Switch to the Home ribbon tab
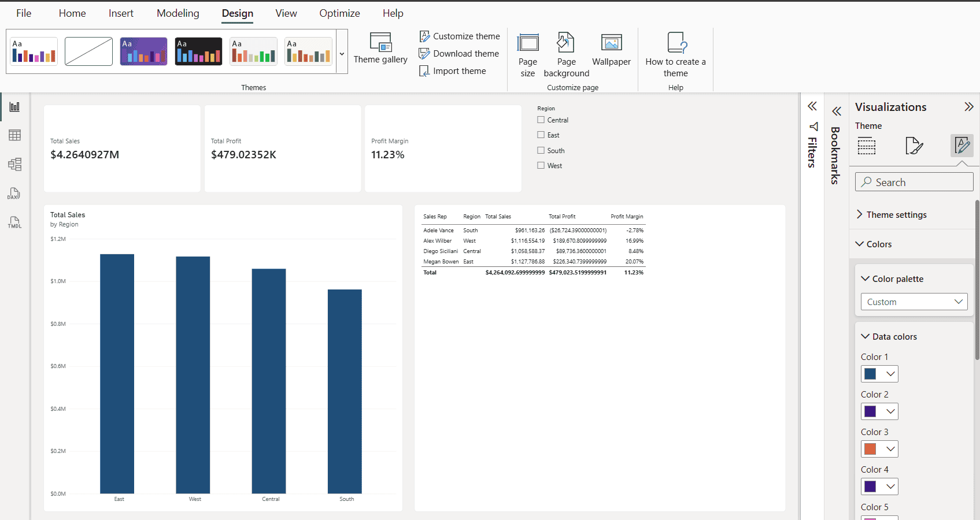This screenshot has width=980, height=520. point(72,13)
